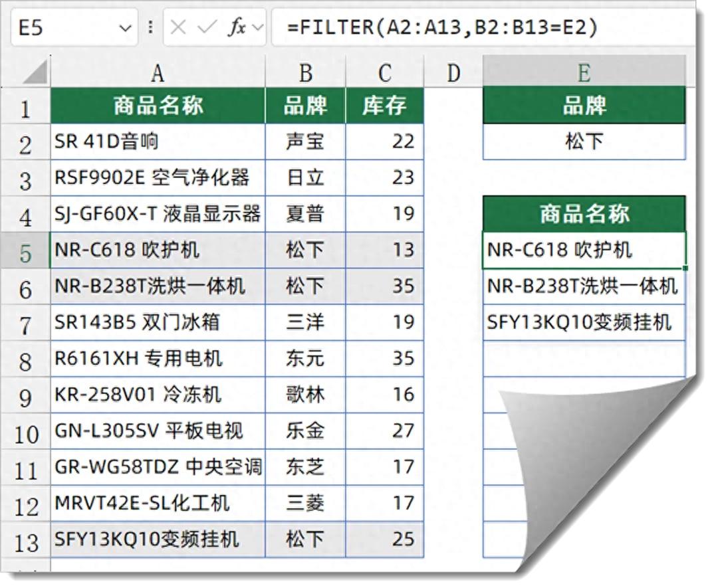Select column E header

[x=584, y=72]
